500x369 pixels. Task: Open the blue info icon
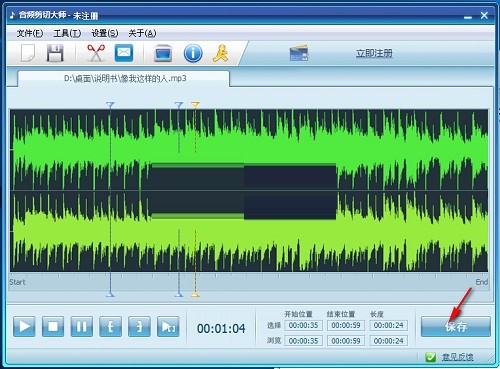coord(193,53)
